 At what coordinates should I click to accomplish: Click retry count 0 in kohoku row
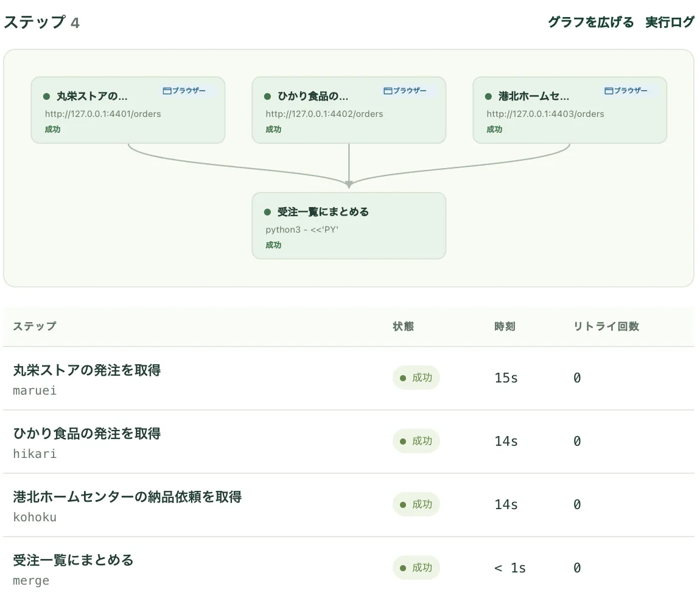click(577, 505)
